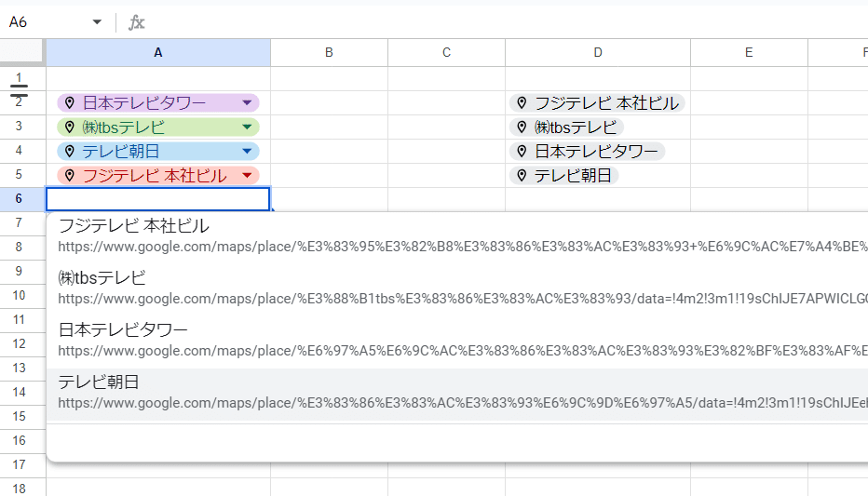Click map pin icon of D2 フジテレビ 本社ビル chip
Viewport: 868px width, 496px height.
[522, 103]
